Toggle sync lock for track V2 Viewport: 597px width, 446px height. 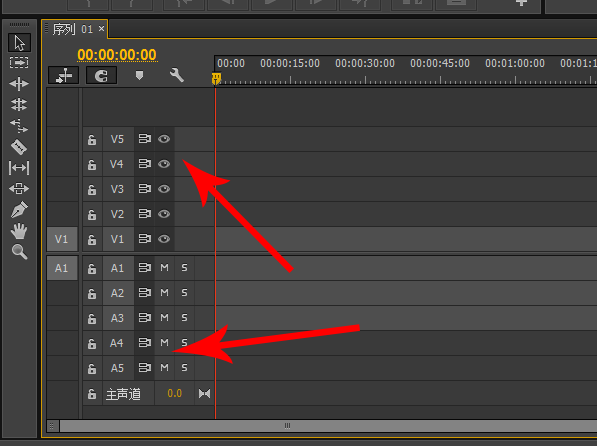coord(144,214)
